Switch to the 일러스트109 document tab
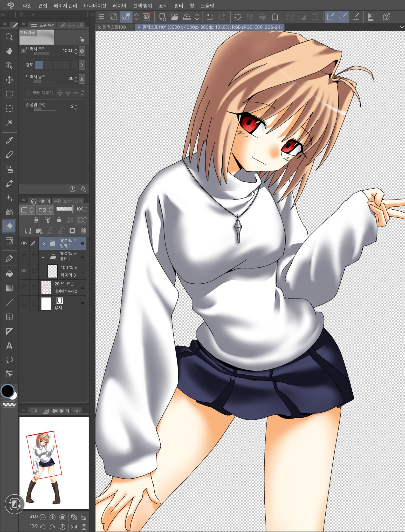The height and width of the screenshot is (532, 405). 114,27
